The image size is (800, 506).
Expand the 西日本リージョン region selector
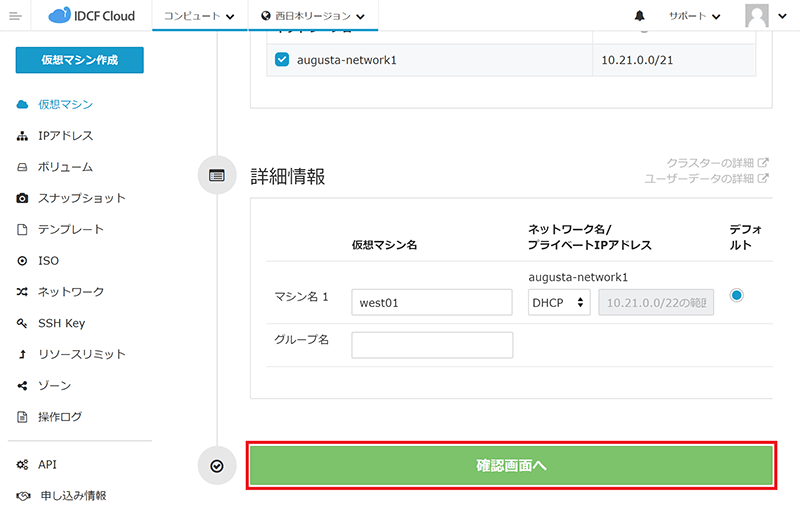click(x=312, y=16)
